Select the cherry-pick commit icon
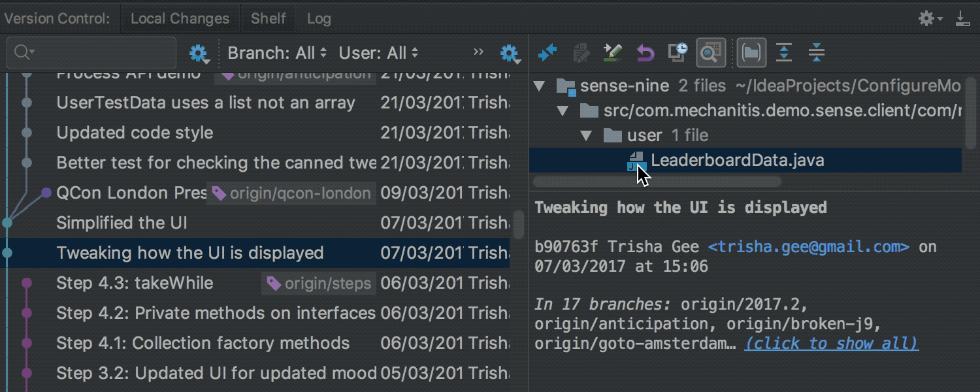The width and height of the screenshot is (980, 392). (x=580, y=52)
